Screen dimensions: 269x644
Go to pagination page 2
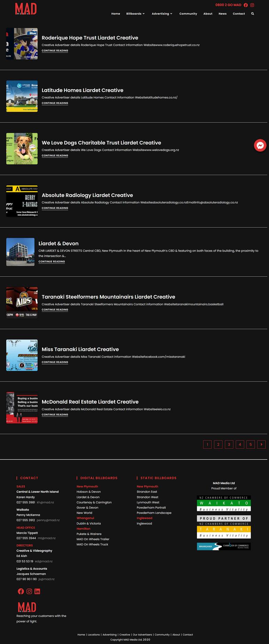coord(218,444)
